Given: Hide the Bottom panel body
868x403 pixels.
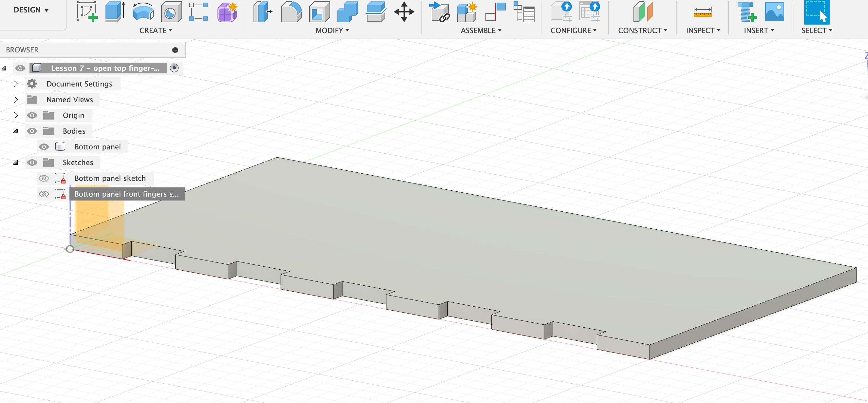Looking at the screenshot, I should (x=44, y=147).
